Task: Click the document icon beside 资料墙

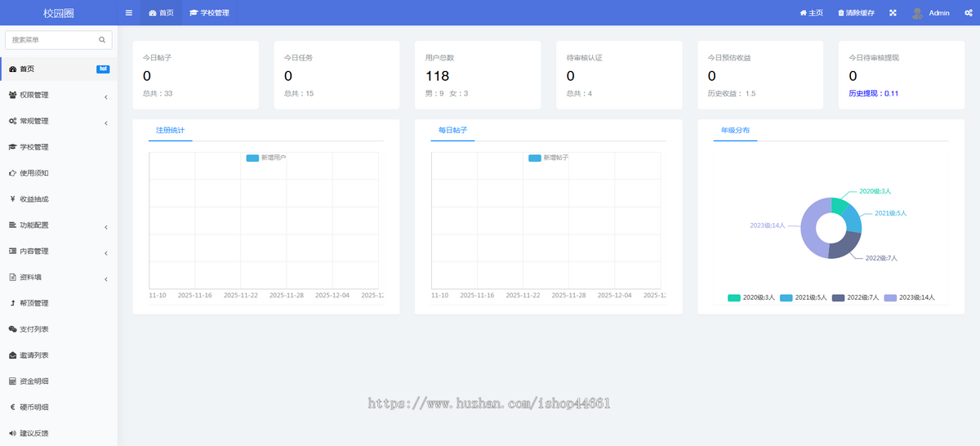Action: pos(12,277)
